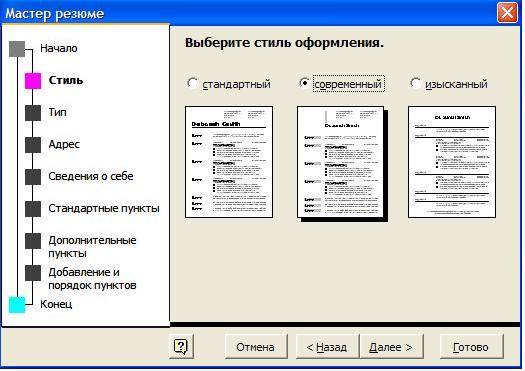Open help with the question mark button
Screen dimensions: 525x371
(x=181, y=347)
